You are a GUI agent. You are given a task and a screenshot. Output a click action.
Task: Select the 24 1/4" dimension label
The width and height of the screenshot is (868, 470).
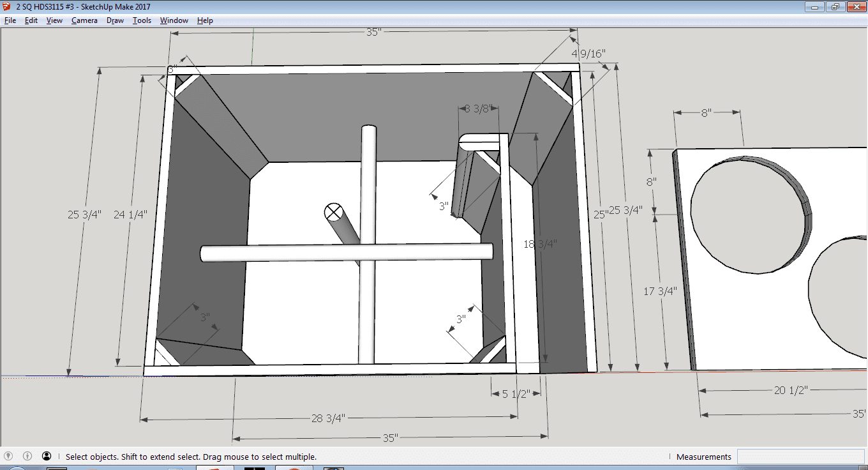(130, 215)
